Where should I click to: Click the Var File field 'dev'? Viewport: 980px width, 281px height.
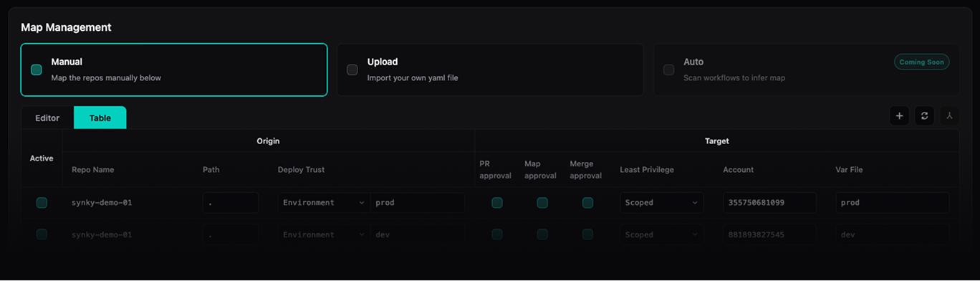tap(893, 234)
